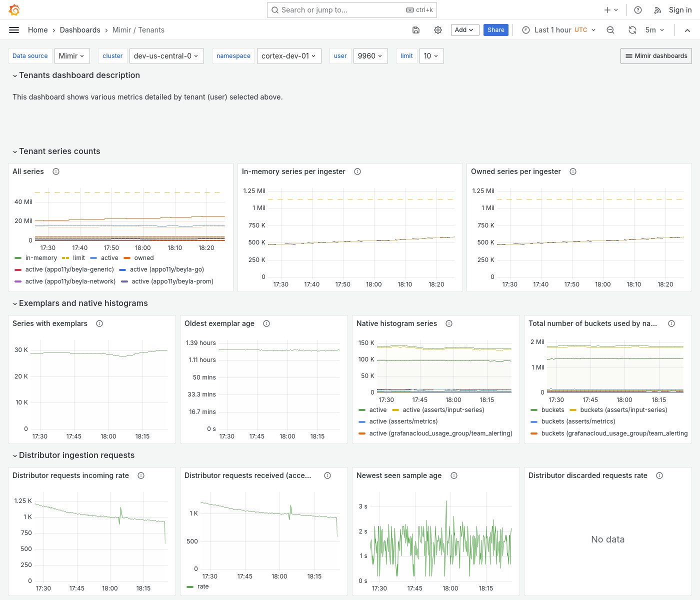Open the Grafana news feed icon
This screenshot has height=600, width=700.
(x=656, y=9)
